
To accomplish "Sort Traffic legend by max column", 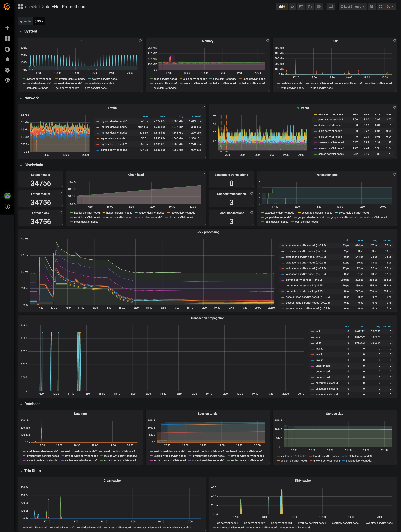I will (x=163, y=116).
